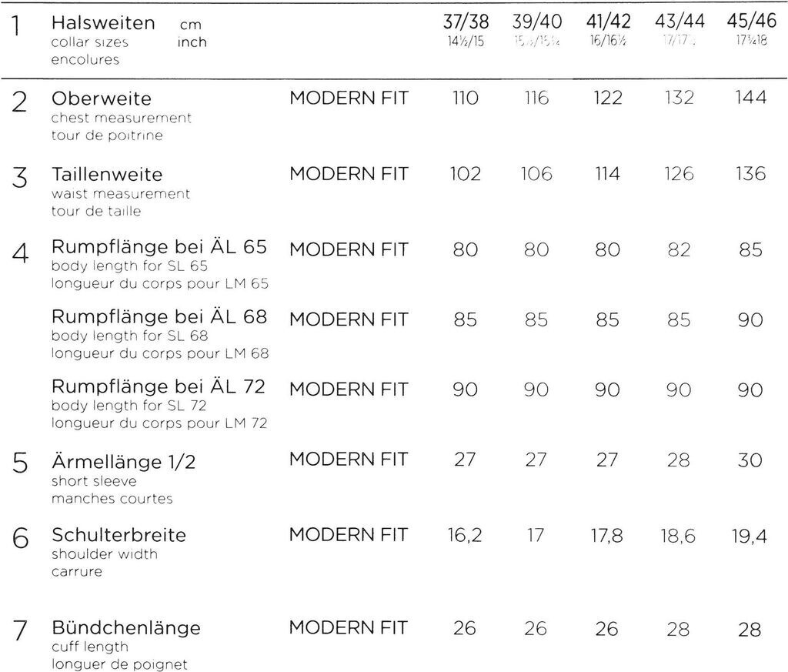This screenshot has height=672, width=788.
Task: Click the 41/42 collar size header
Action: pos(607,24)
